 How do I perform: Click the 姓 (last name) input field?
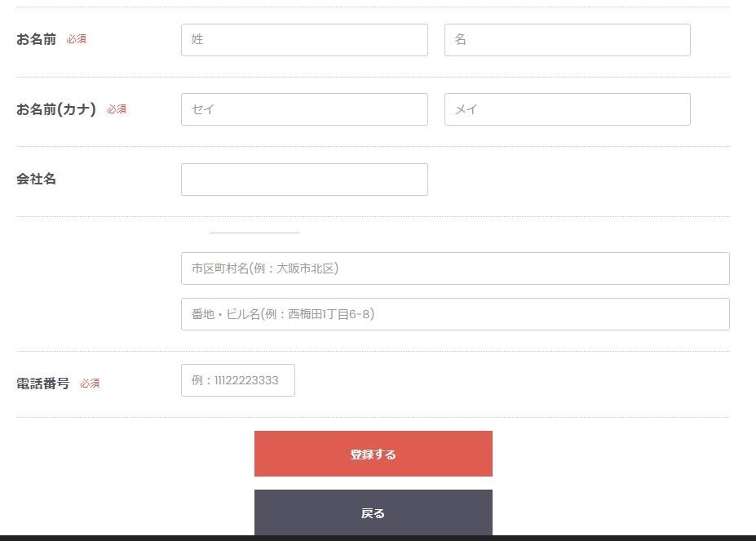click(x=304, y=40)
